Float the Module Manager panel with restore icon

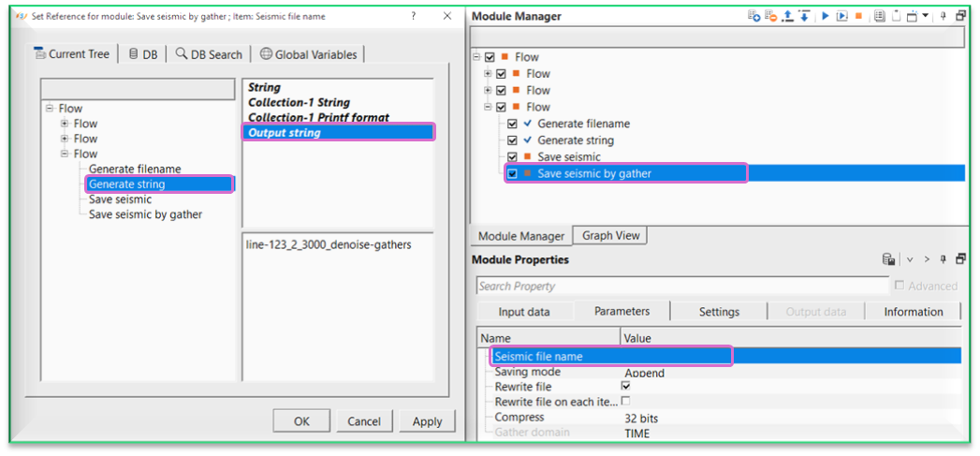[x=961, y=16]
